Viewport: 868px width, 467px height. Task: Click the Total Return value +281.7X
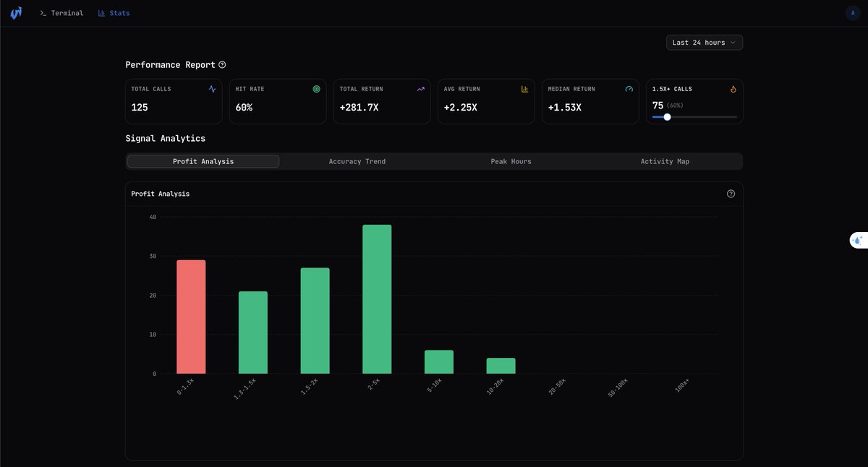359,107
